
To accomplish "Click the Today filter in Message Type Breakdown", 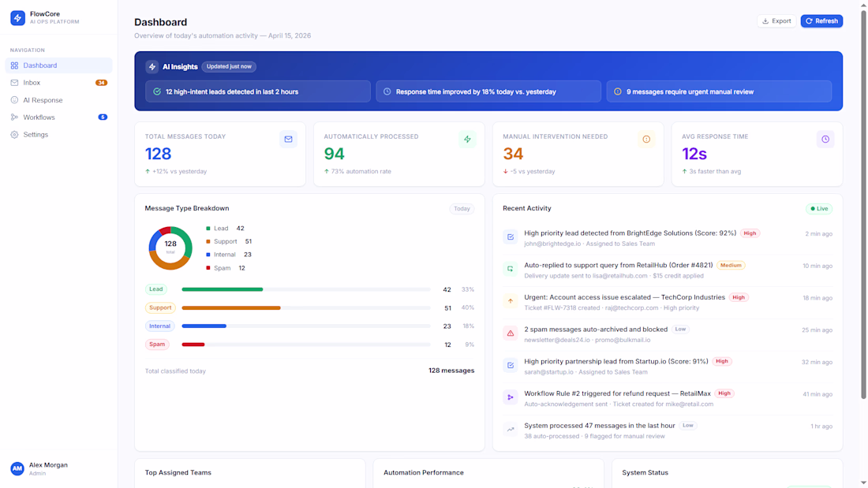I will point(462,209).
